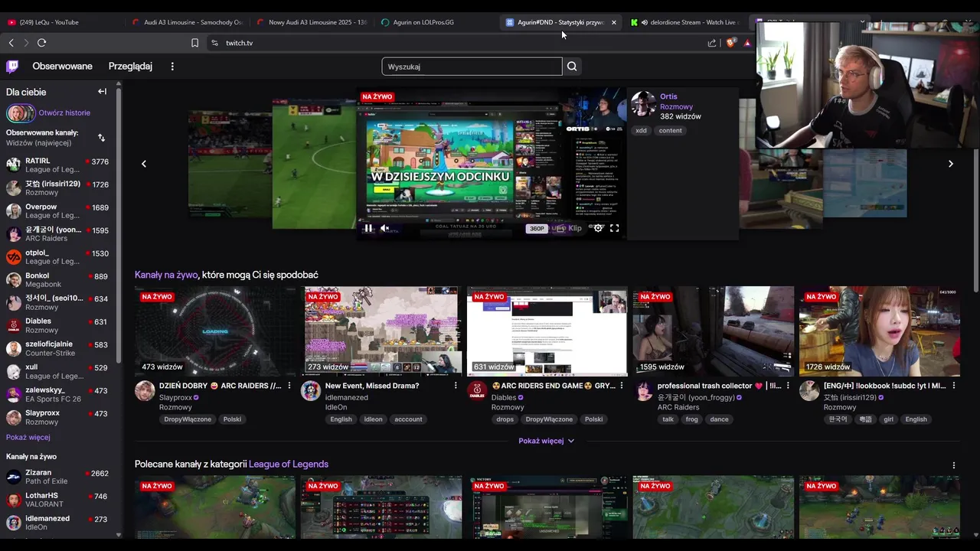
Task: Click the xdd tag
Action: coord(642,131)
